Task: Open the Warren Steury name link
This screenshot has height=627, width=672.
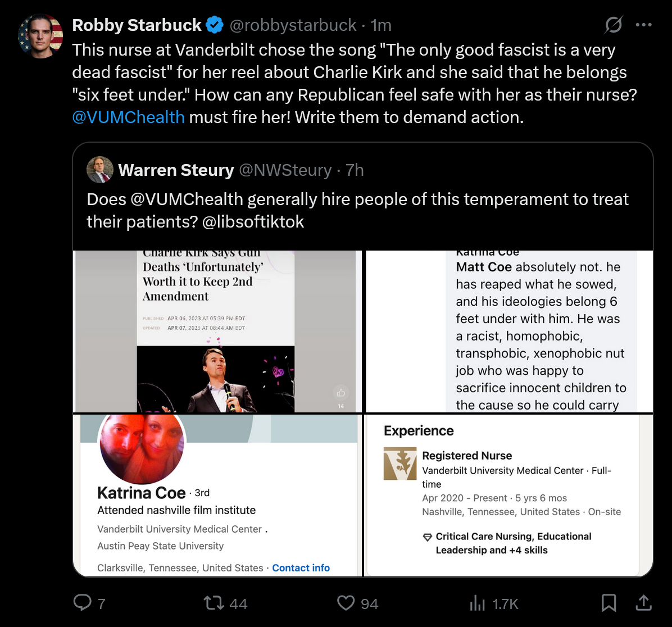Action: 176,170
